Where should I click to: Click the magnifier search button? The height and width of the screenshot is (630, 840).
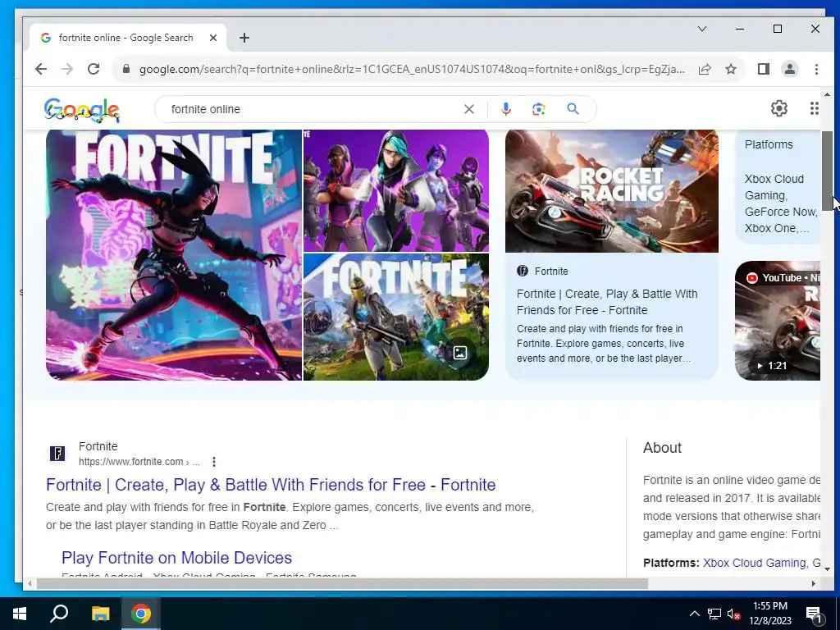coord(573,109)
